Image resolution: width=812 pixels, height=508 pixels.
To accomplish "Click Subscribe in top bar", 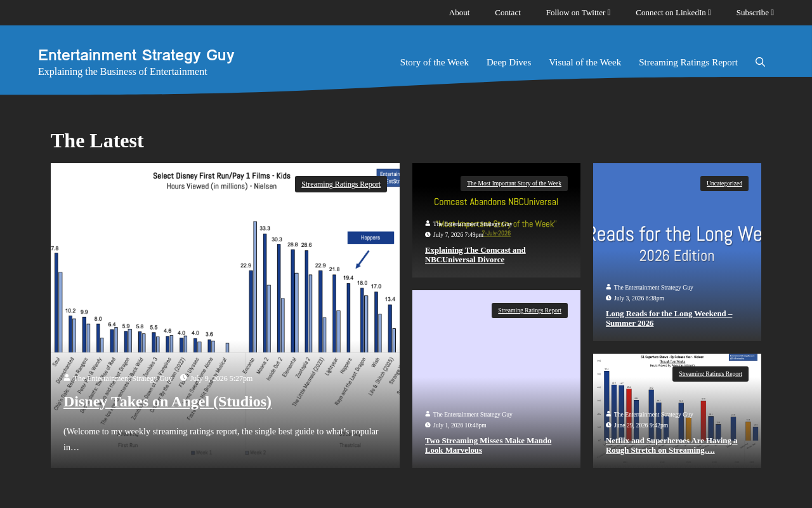I will (x=755, y=13).
